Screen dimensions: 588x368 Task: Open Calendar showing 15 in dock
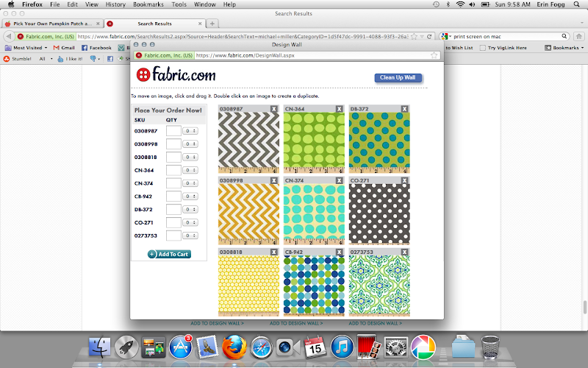point(315,347)
